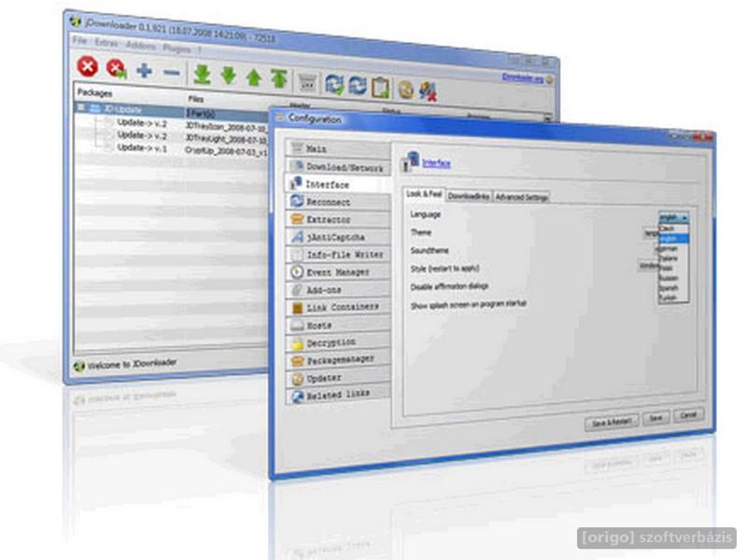Viewport: 747px width, 560px height.
Task: Switch to the Advanced Settings tab
Action: click(521, 197)
